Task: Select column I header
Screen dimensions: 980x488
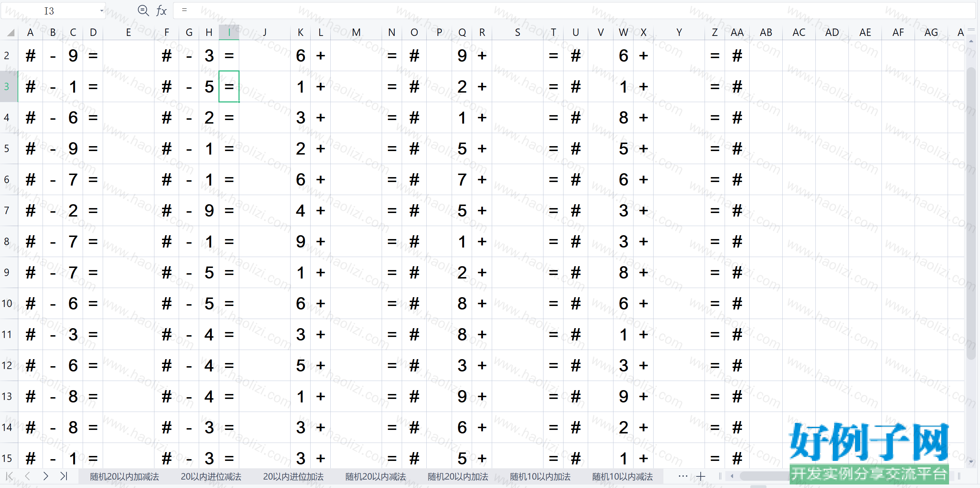Action: 229,33
